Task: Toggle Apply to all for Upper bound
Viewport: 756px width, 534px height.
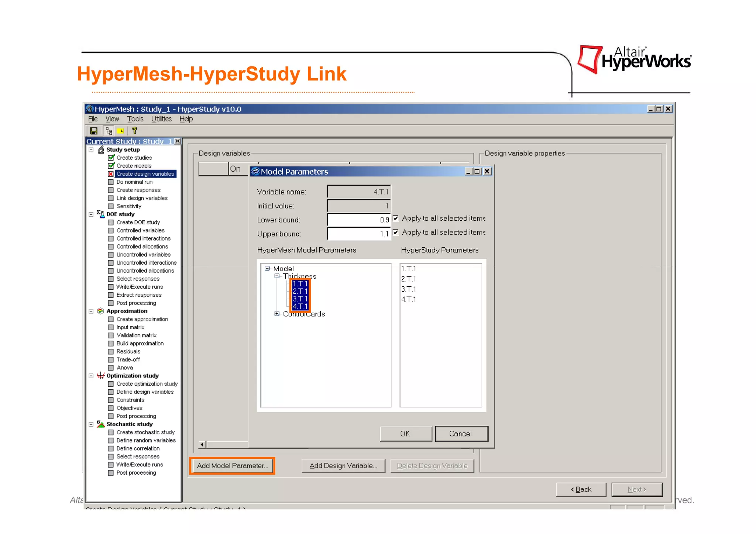Action: [x=396, y=232]
